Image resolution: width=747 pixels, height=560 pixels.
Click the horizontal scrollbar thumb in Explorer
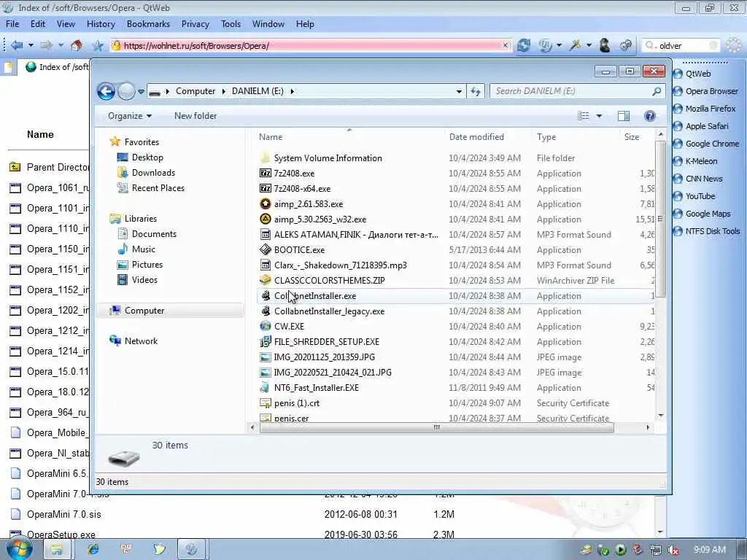(436, 427)
